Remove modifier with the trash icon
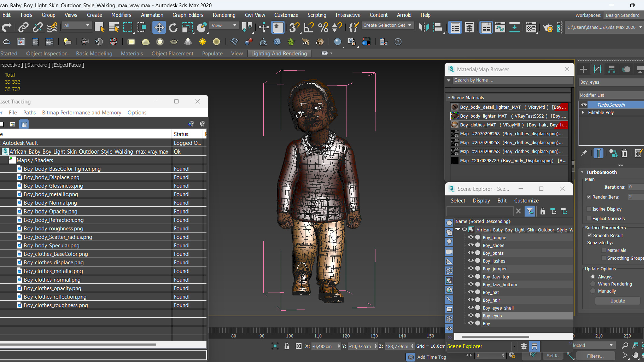The width and height of the screenshot is (644, 362). [x=624, y=153]
